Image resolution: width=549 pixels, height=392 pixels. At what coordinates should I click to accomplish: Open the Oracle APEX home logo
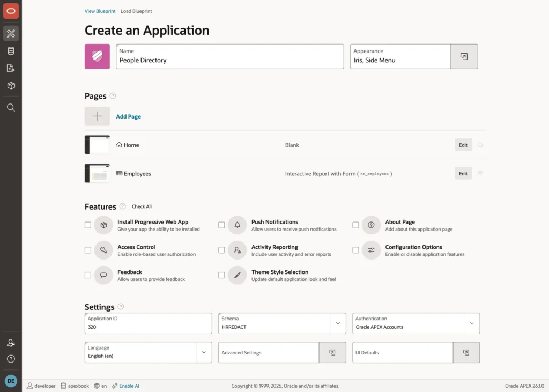11,11
